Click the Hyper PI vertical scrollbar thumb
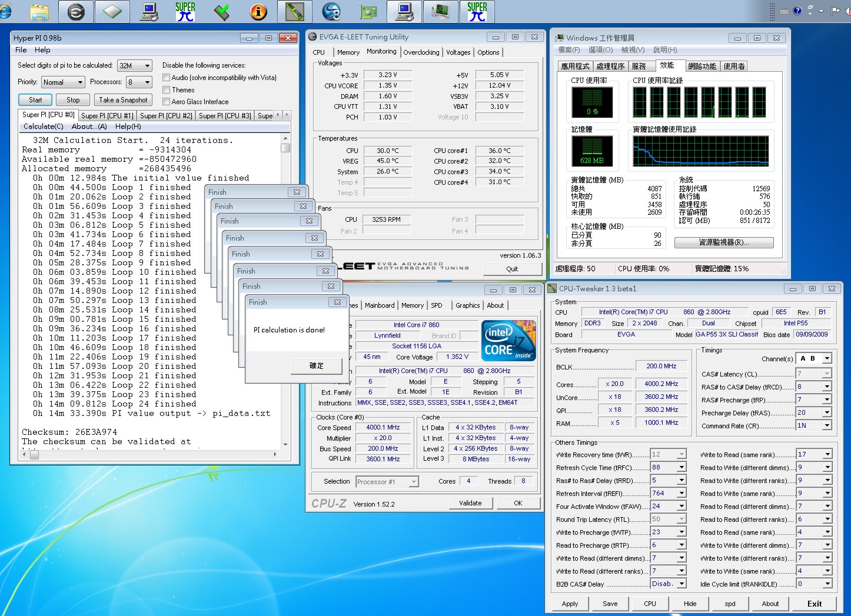The image size is (851, 616). (x=285, y=148)
